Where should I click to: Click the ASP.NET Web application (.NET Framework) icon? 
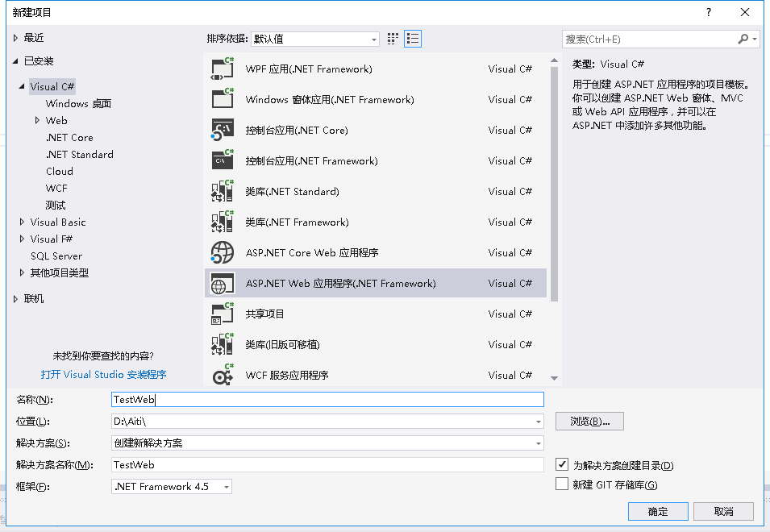pyautogui.click(x=223, y=283)
